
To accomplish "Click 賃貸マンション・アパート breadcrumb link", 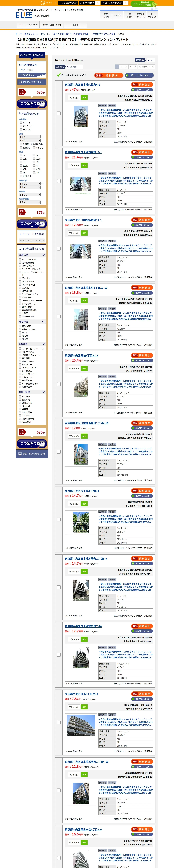I will [37, 34].
